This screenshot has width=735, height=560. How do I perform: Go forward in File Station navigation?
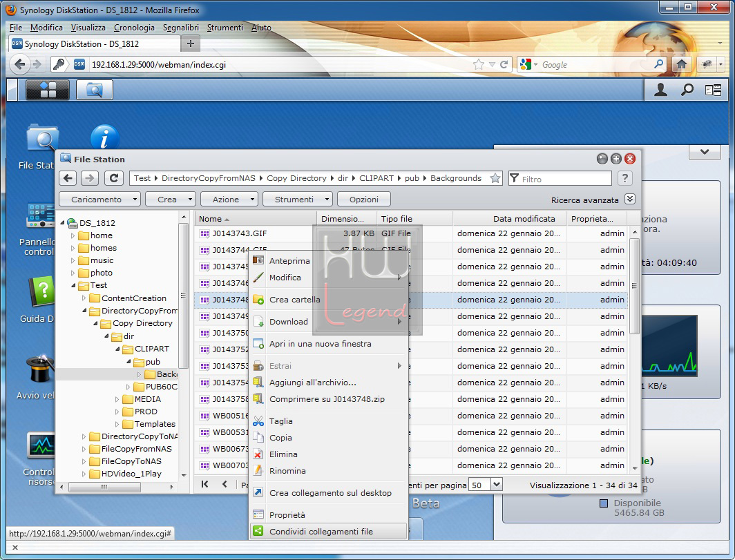tap(90, 178)
